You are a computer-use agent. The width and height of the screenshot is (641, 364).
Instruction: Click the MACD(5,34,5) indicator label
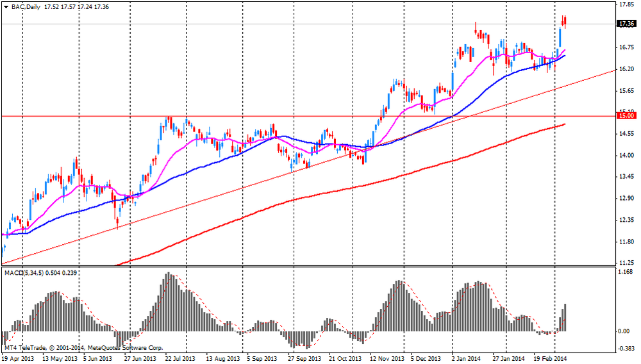[24, 272]
